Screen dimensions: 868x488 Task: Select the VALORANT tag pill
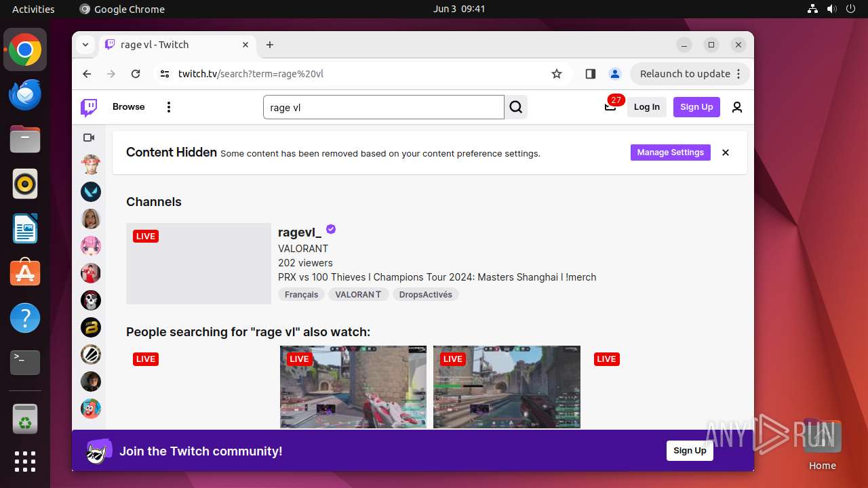coord(358,295)
